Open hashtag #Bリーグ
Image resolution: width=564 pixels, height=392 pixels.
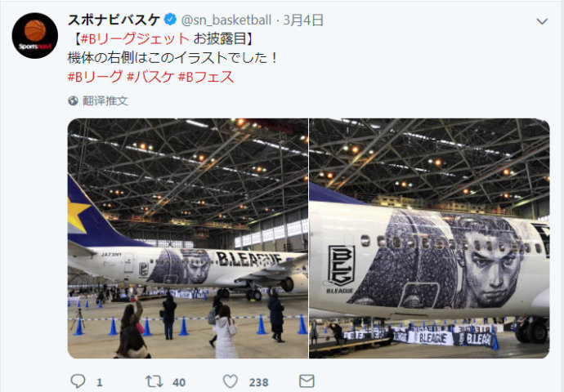96,77
